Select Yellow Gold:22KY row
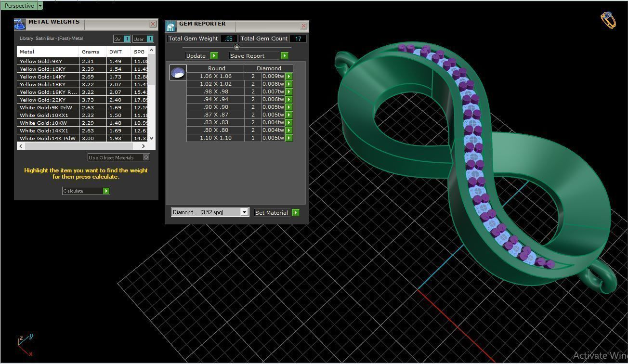The image size is (628, 364). 82,100
